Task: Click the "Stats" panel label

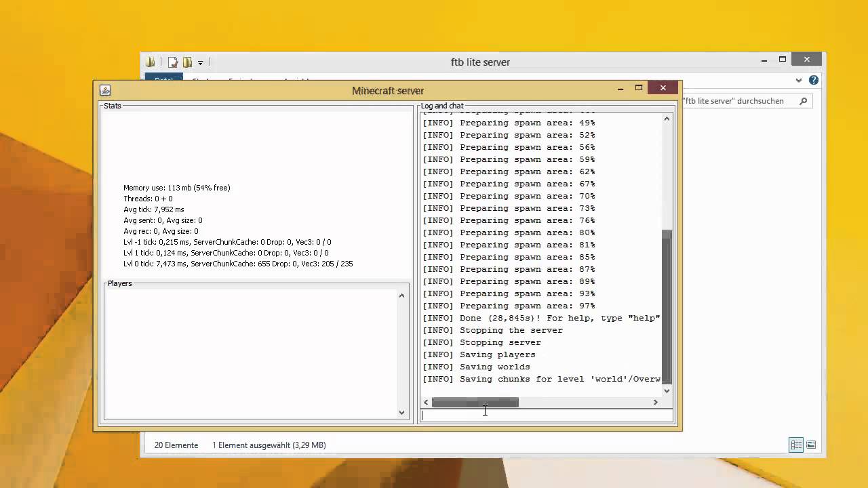Action: tap(113, 106)
